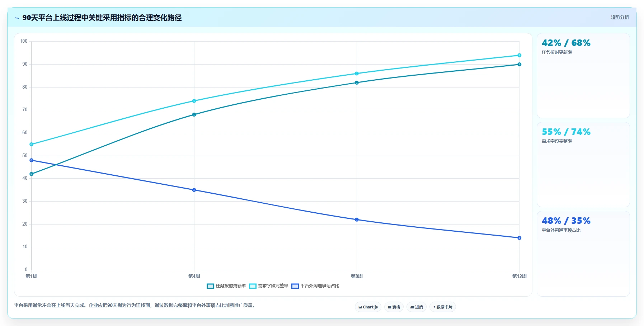Select the 表格 pill tag

pyautogui.click(x=394, y=307)
